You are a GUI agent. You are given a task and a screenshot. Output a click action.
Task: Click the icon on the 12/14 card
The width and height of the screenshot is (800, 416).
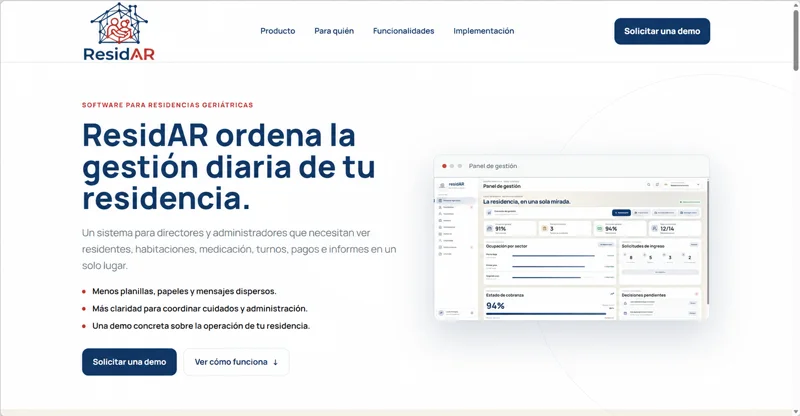tap(655, 228)
